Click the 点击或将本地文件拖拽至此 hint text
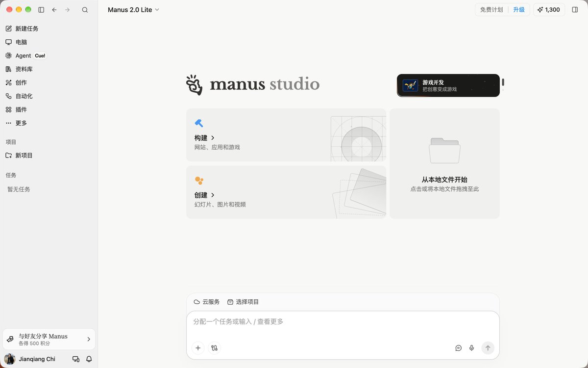Image resolution: width=588 pixels, height=368 pixels. tap(444, 189)
